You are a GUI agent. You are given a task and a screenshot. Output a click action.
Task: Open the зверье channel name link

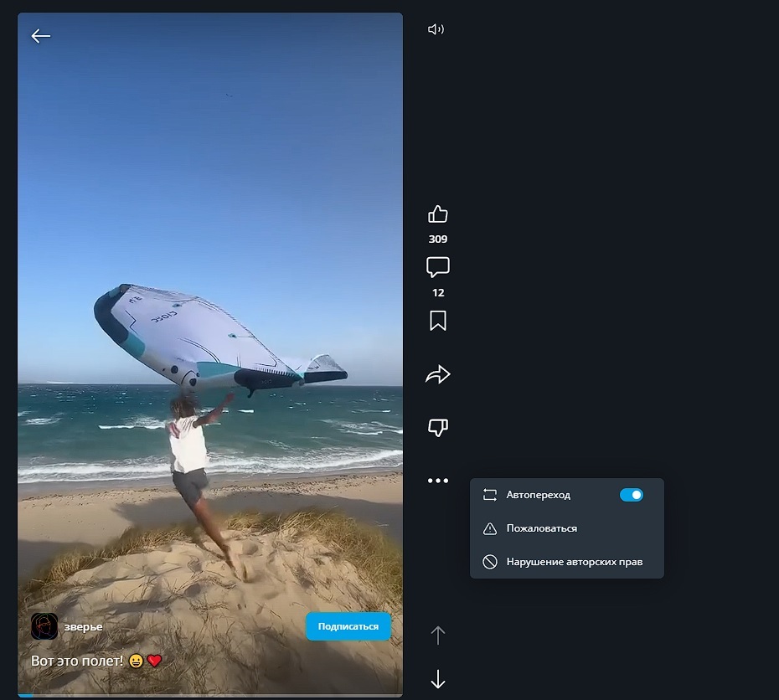[83, 626]
